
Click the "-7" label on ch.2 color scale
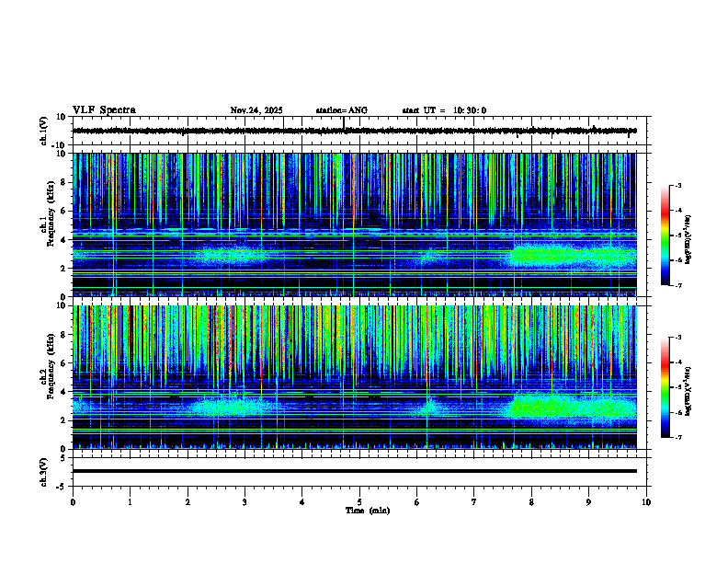pyautogui.click(x=677, y=437)
